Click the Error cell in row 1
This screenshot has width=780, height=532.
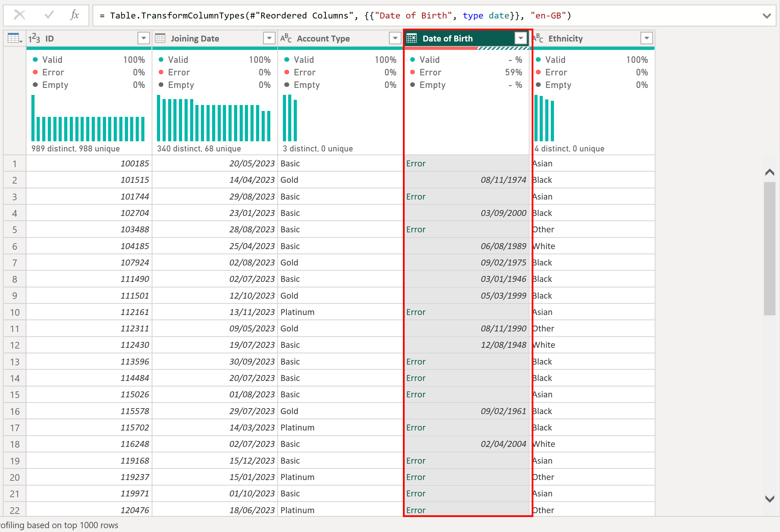[x=416, y=163]
